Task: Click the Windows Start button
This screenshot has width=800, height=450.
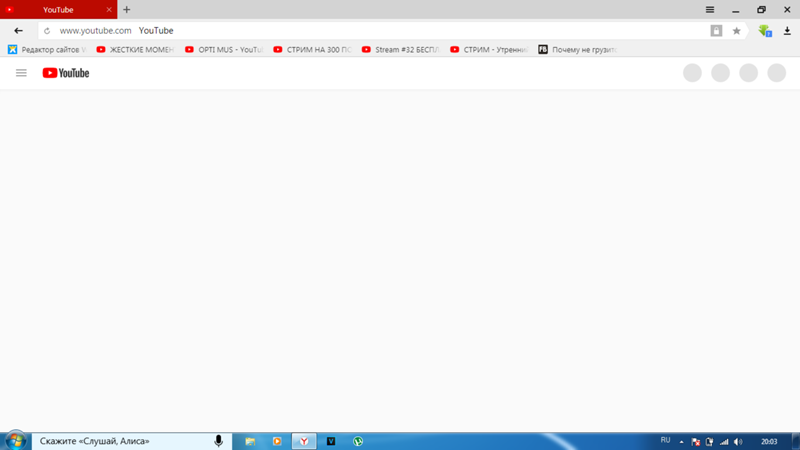Action: pos(15,441)
